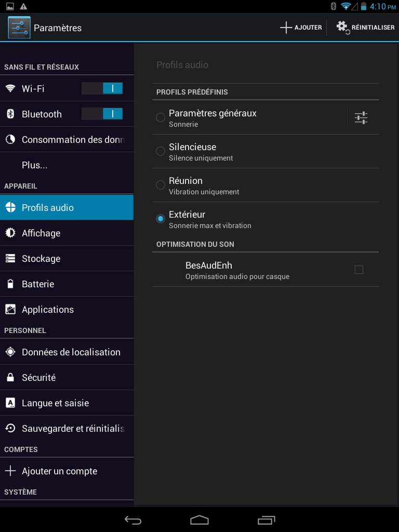
Task: Tap the Sécurité lock icon
Action: tap(10, 377)
